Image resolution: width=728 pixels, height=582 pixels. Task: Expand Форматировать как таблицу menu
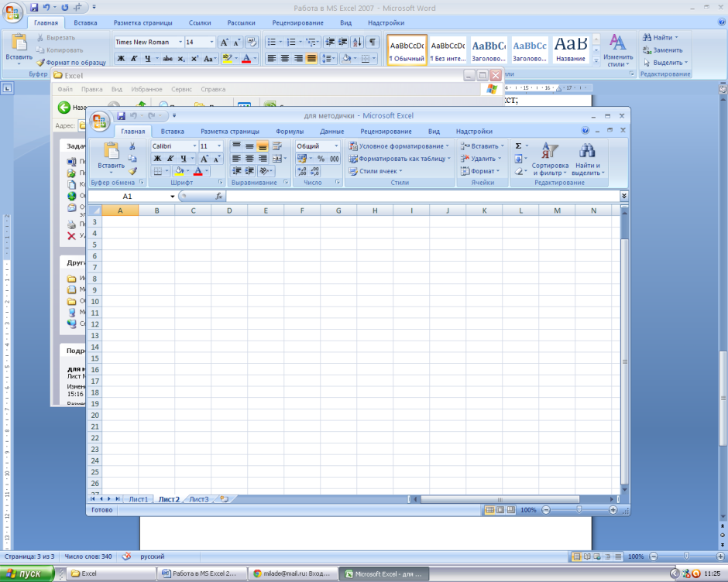400,159
